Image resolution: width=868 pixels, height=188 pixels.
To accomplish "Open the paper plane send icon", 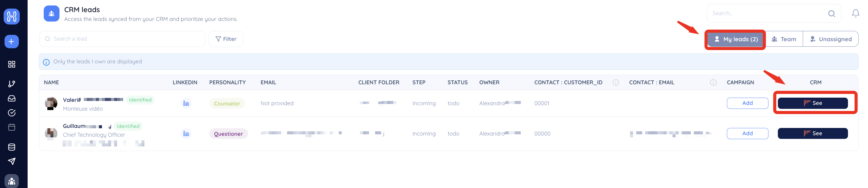I will pyautogui.click(x=12, y=161).
